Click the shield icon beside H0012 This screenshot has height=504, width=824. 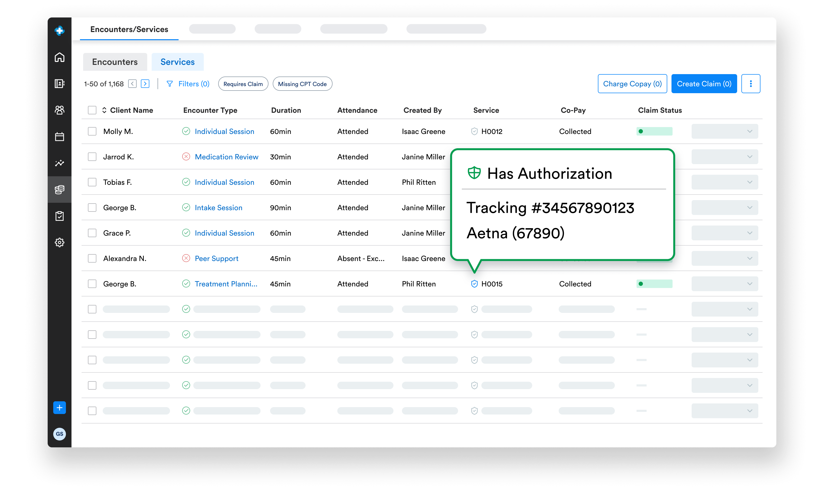[474, 131]
